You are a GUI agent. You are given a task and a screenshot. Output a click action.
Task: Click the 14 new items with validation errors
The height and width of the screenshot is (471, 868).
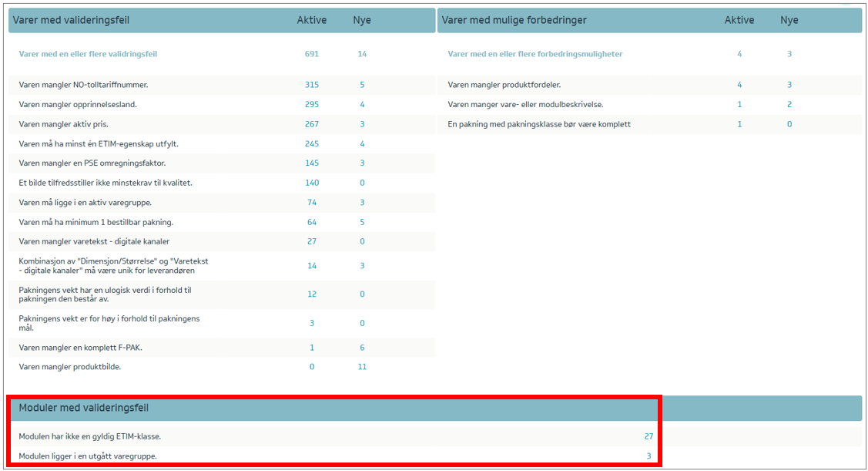[x=362, y=54]
